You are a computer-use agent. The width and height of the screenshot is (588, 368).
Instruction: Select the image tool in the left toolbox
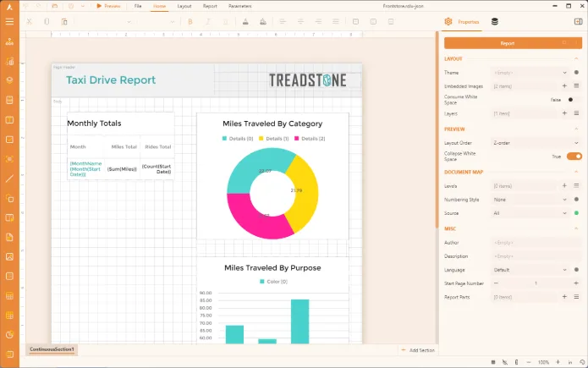pyautogui.click(x=9, y=256)
